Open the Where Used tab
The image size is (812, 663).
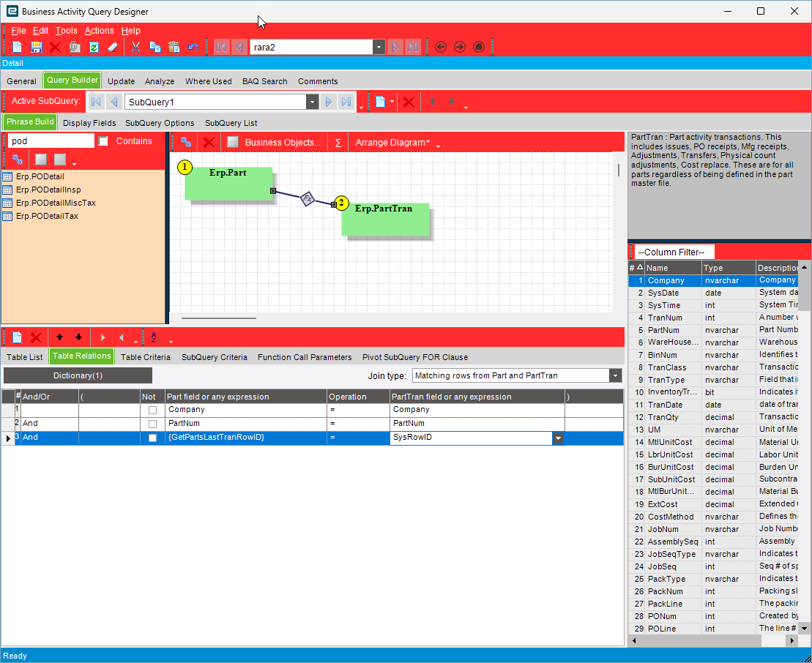[x=208, y=81]
